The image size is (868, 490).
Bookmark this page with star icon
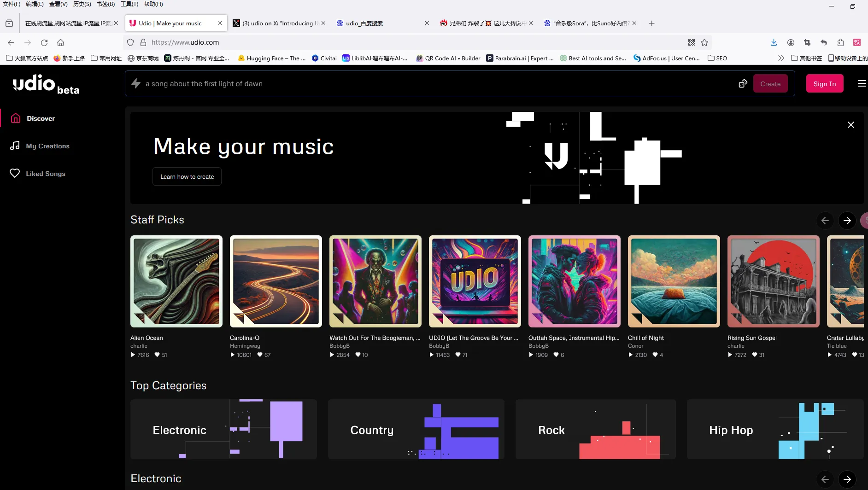pyautogui.click(x=704, y=42)
